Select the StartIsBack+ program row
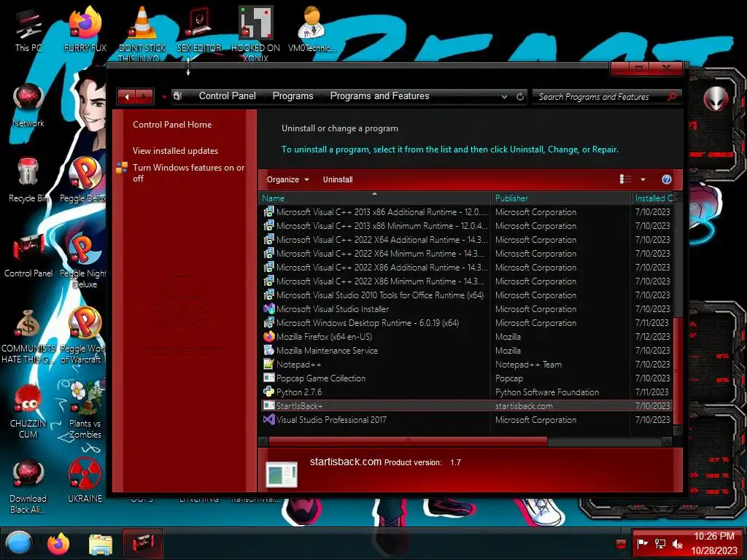This screenshot has width=747, height=560. pos(466,405)
